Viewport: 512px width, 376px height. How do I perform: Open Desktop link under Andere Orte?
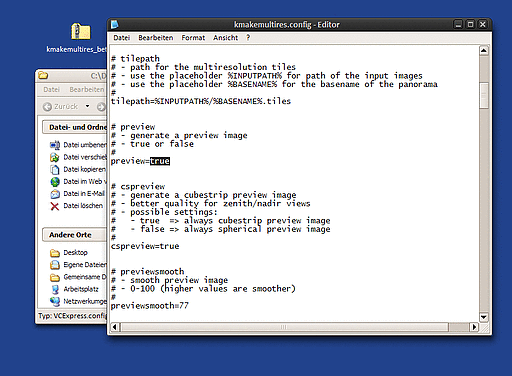(x=76, y=253)
